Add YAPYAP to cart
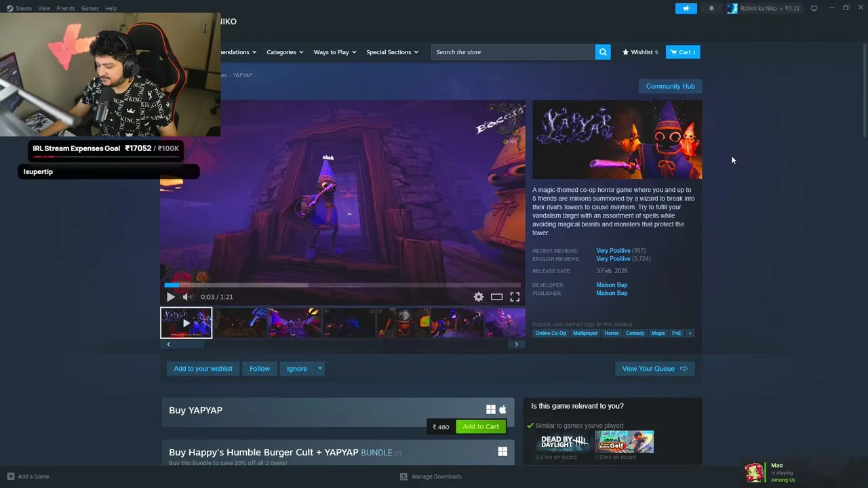 pos(481,426)
